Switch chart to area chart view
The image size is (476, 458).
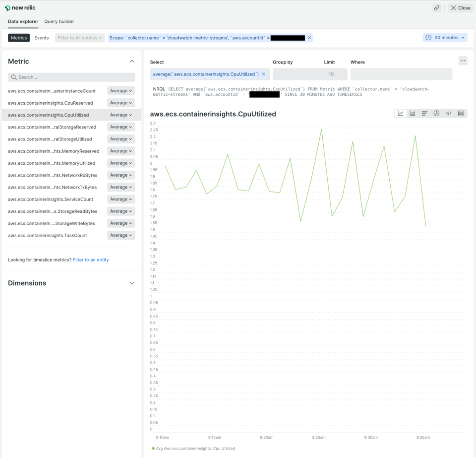coord(412,113)
